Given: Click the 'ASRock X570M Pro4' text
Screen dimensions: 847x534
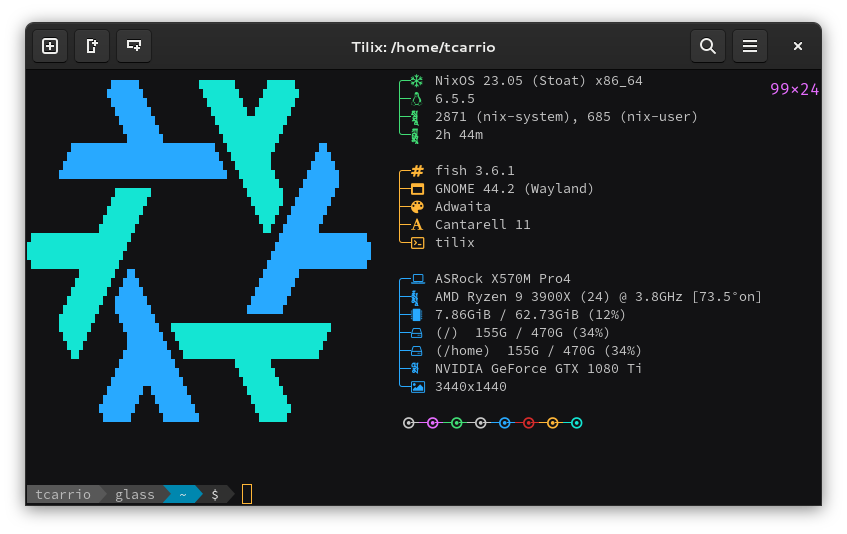Looking at the screenshot, I should (502, 279).
